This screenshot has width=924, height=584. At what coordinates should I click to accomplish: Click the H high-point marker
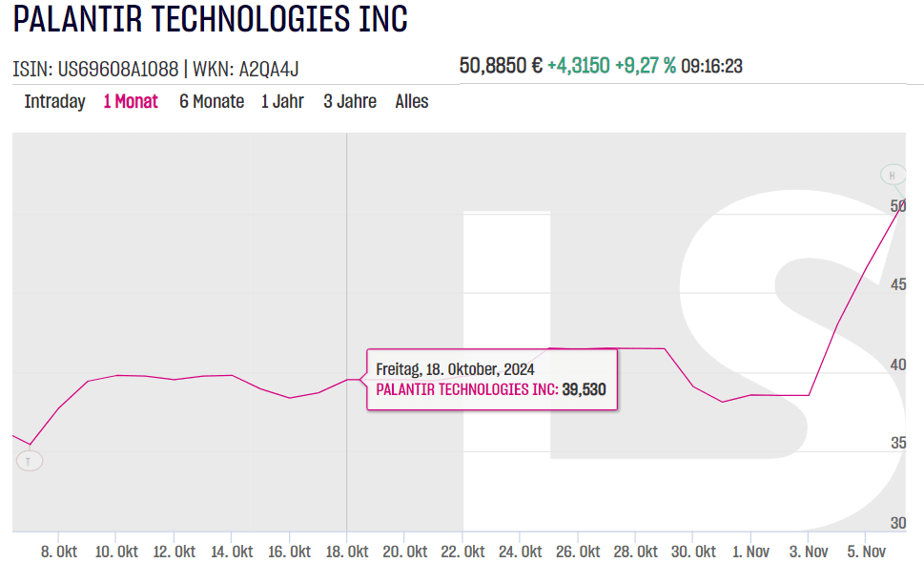pos(893,176)
